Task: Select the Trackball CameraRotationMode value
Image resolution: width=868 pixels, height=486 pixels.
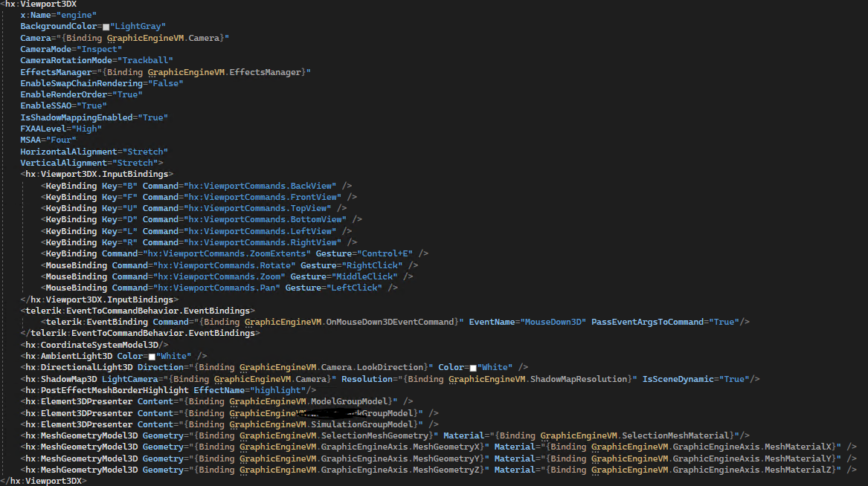Action: [x=146, y=60]
